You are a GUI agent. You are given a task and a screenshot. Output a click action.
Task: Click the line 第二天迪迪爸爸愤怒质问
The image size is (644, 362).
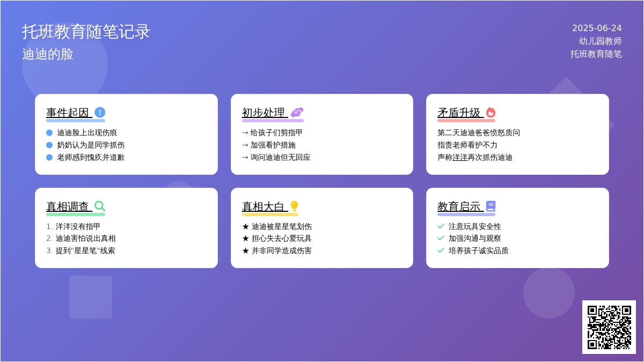pyautogui.click(x=479, y=132)
